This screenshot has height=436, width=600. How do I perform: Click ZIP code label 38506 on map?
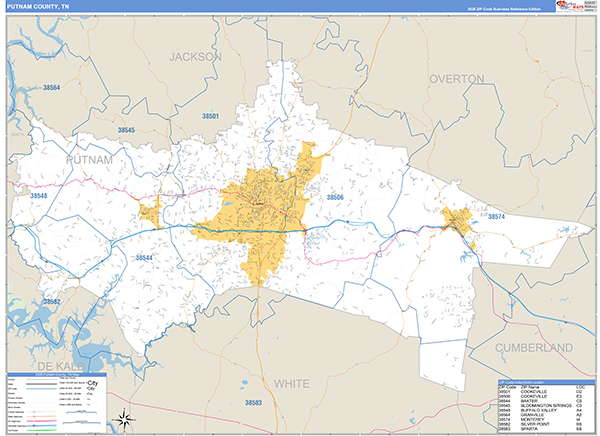335,198
